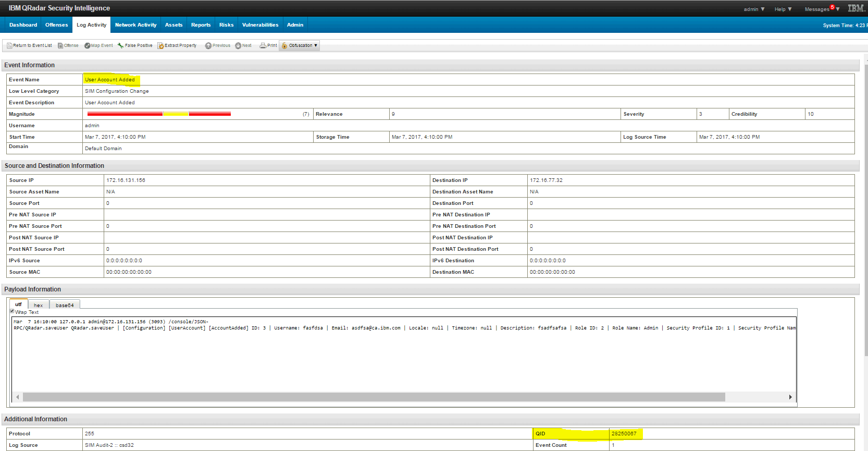Click QID value 28250067

point(624,434)
